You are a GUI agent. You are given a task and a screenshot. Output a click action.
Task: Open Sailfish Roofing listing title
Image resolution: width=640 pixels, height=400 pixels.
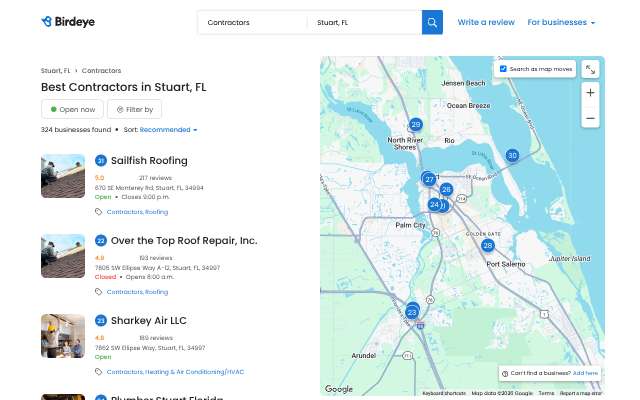(149, 161)
